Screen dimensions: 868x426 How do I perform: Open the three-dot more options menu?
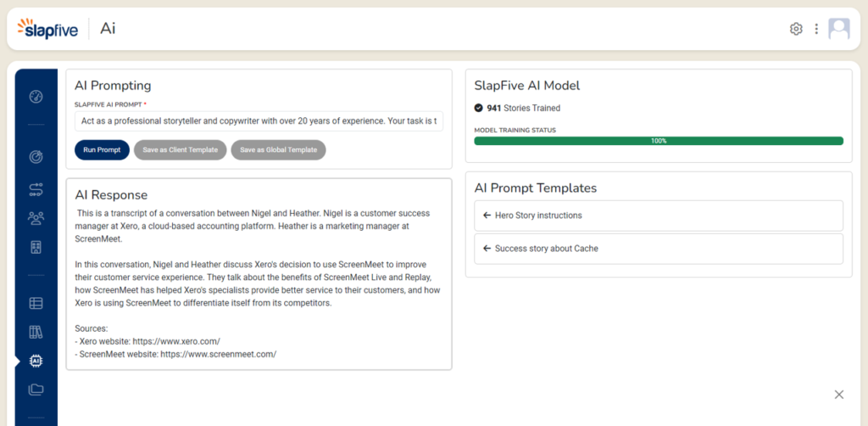point(816,29)
